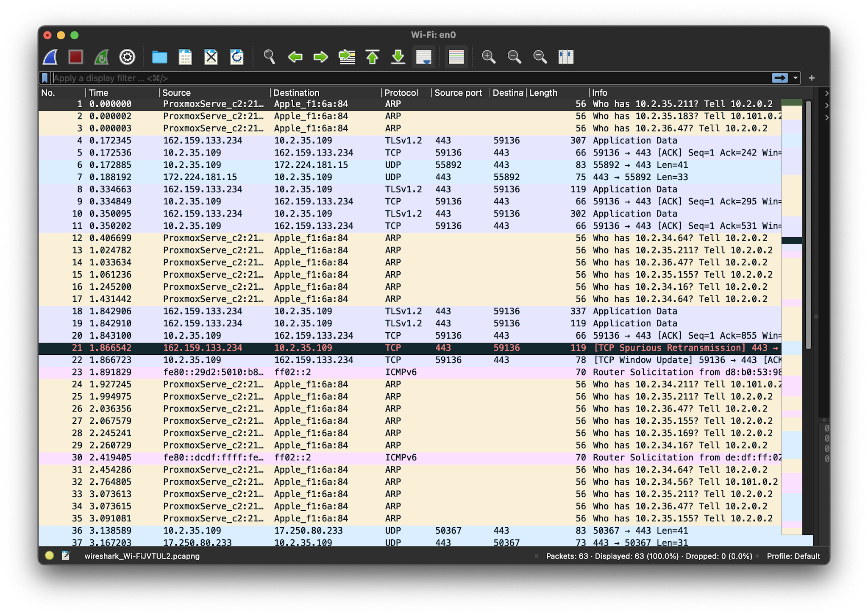Open capture options gear icon
The image size is (868, 615).
(127, 57)
